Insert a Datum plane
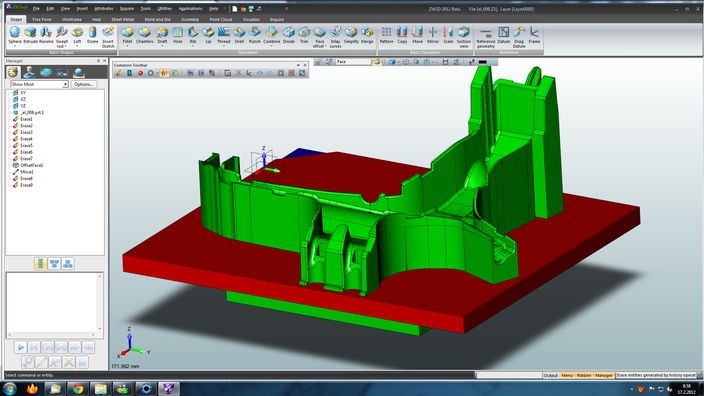This screenshot has width=704, height=396. pos(504,35)
